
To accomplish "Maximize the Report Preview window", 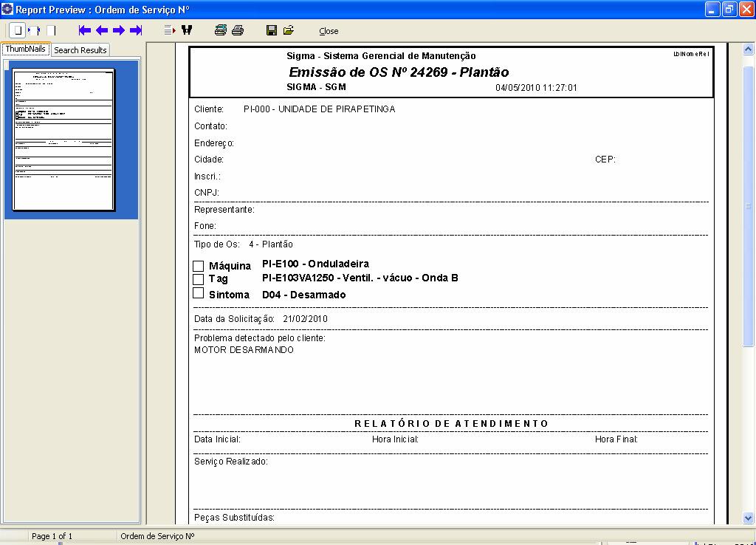I will pos(729,9).
